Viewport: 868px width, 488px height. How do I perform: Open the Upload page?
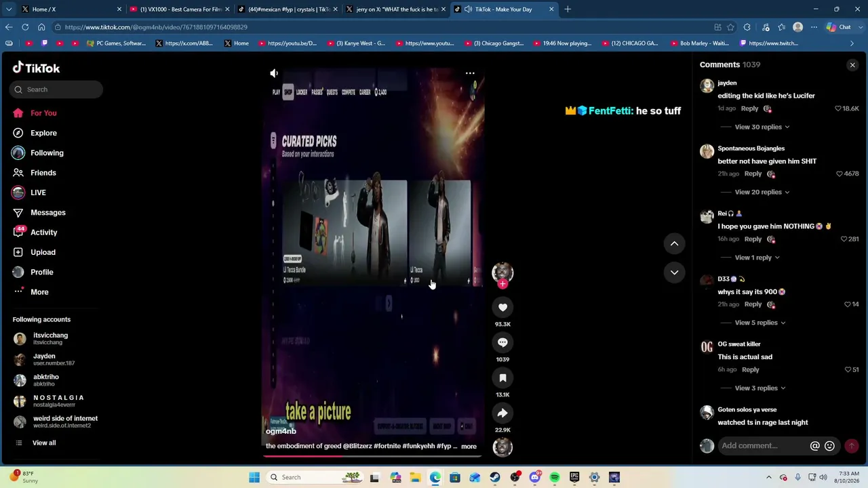43,252
